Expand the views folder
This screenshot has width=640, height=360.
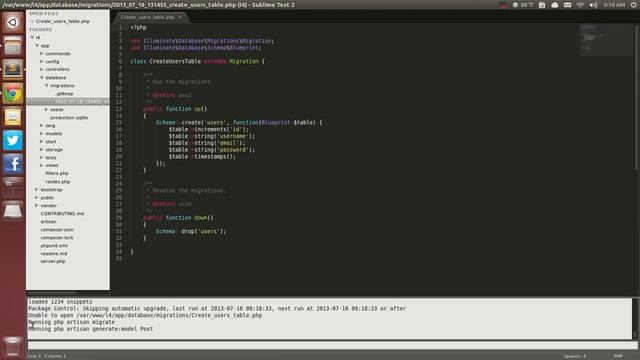pos(42,165)
